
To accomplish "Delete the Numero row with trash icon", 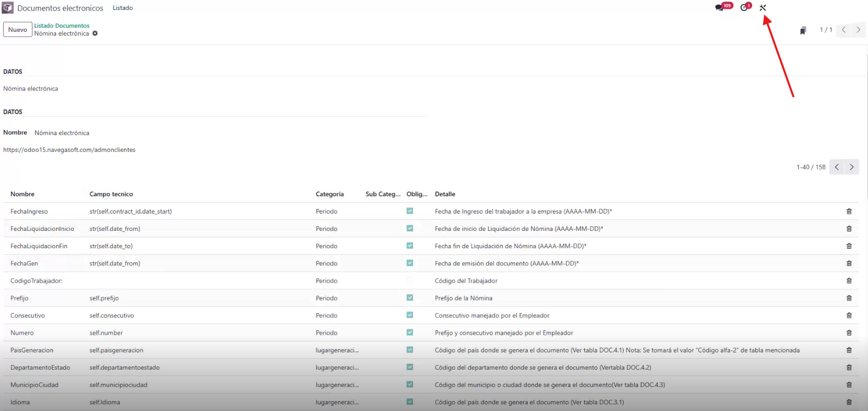I will coord(849,333).
